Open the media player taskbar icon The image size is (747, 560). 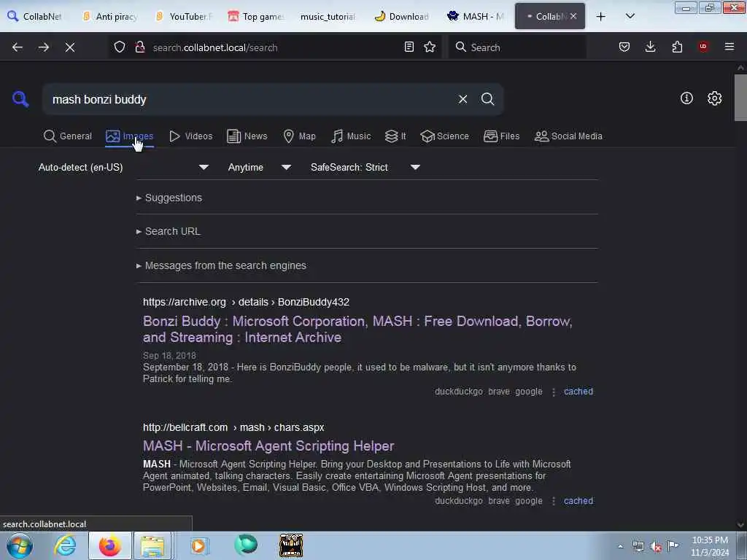[198, 545]
